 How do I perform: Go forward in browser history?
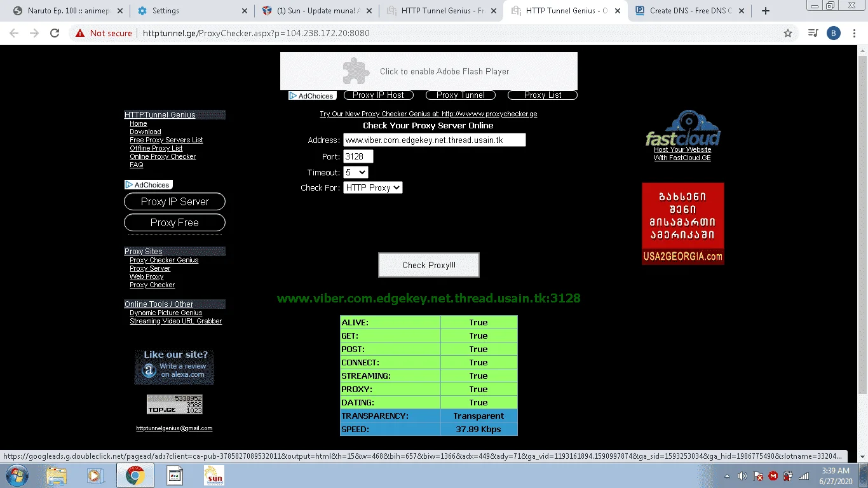point(34,33)
